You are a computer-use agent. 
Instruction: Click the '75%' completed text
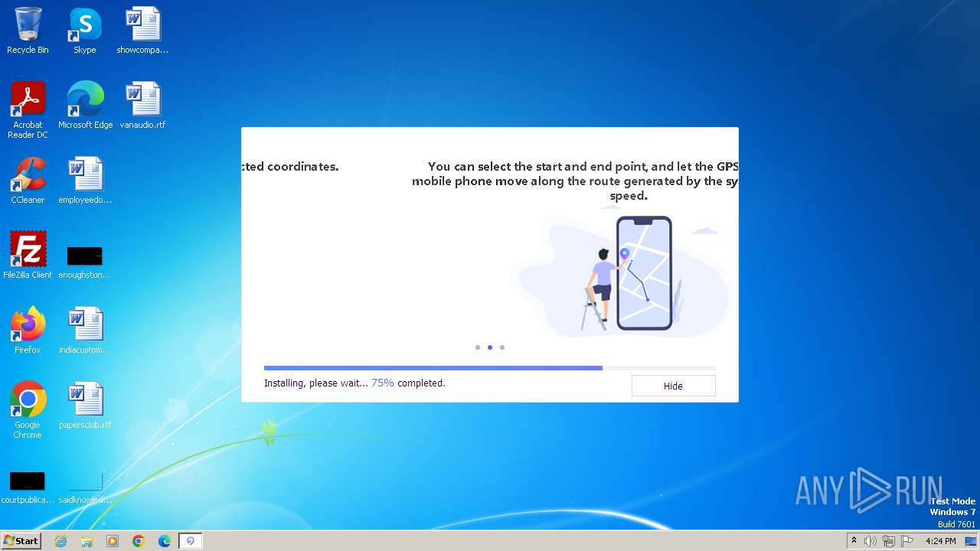pos(383,383)
